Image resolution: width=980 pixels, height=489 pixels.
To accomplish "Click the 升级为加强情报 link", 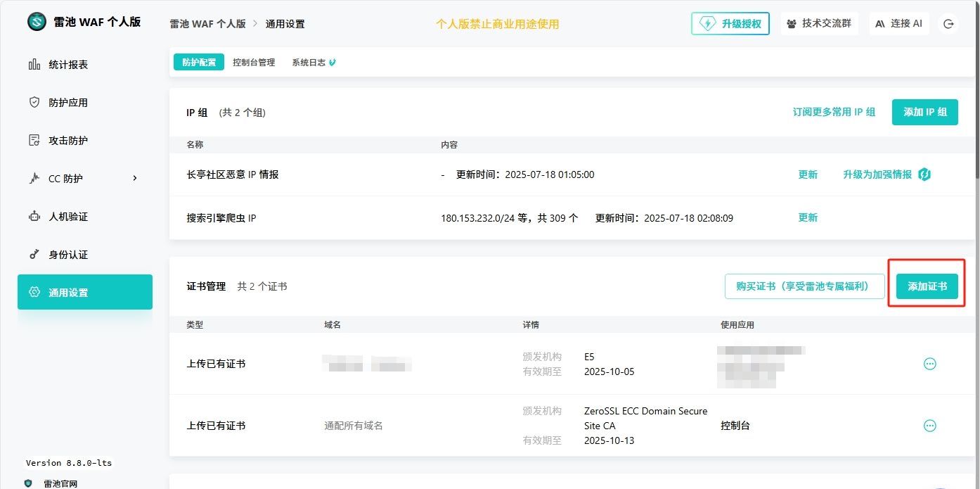I will (877, 174).
